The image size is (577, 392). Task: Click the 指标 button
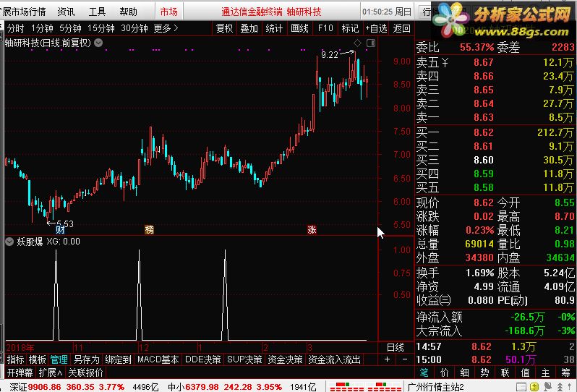tap(15, 359)
